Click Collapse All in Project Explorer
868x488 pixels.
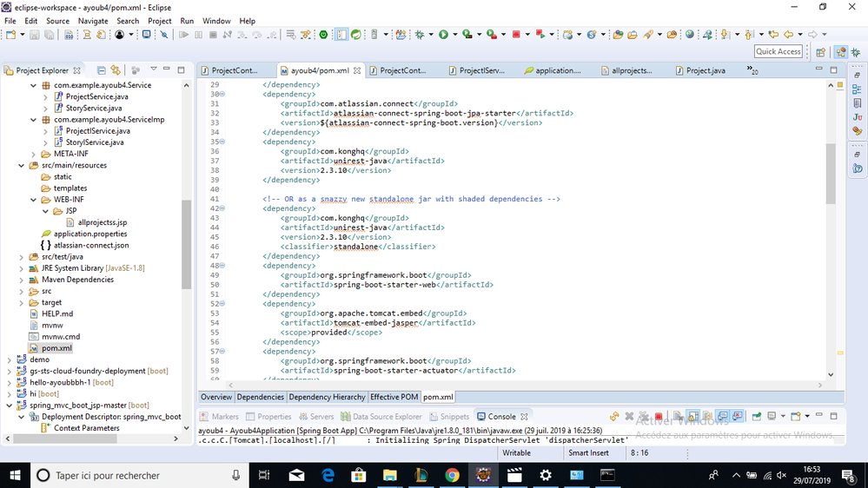[102, 70]
